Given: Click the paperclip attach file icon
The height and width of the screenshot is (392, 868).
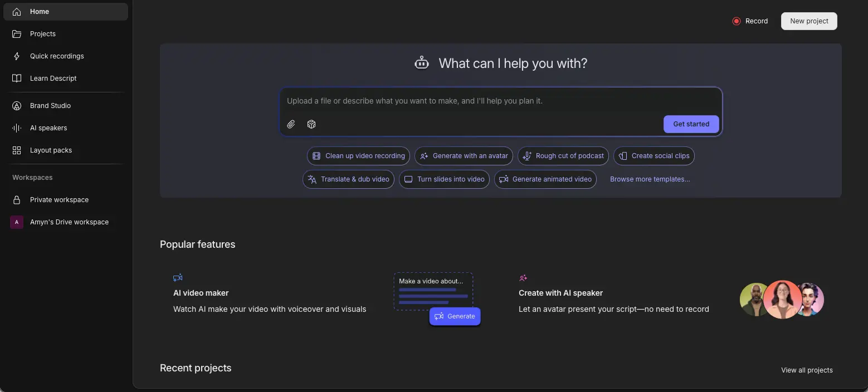Looking at the screenshot, I should click(x=291, y=124).
